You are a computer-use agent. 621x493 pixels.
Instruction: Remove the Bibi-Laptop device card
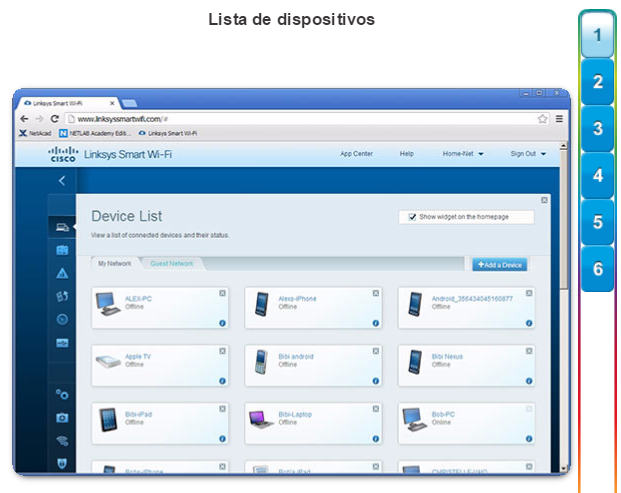pos(375,409)
